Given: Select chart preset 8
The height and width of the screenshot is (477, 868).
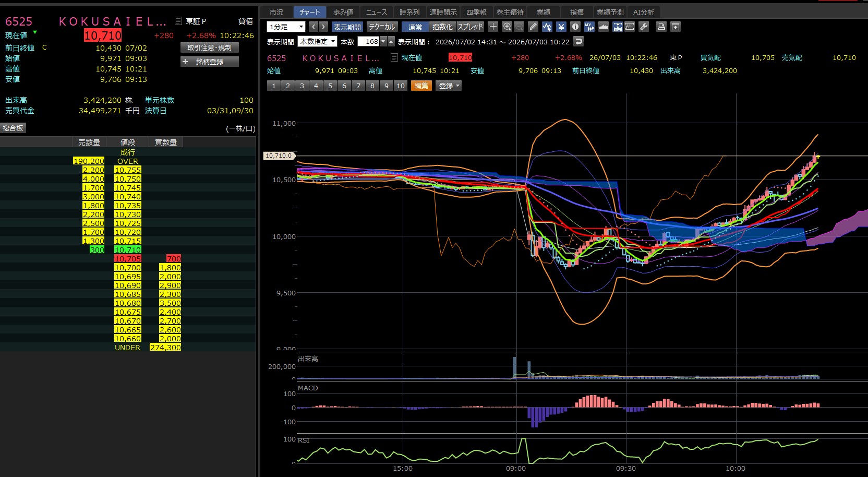Looking at the screenshot, I should [x=372, y=86].
